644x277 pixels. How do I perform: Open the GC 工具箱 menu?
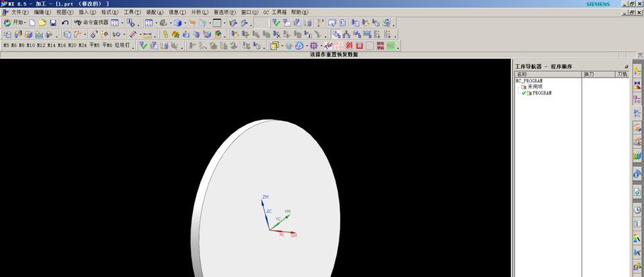(275, 12)
